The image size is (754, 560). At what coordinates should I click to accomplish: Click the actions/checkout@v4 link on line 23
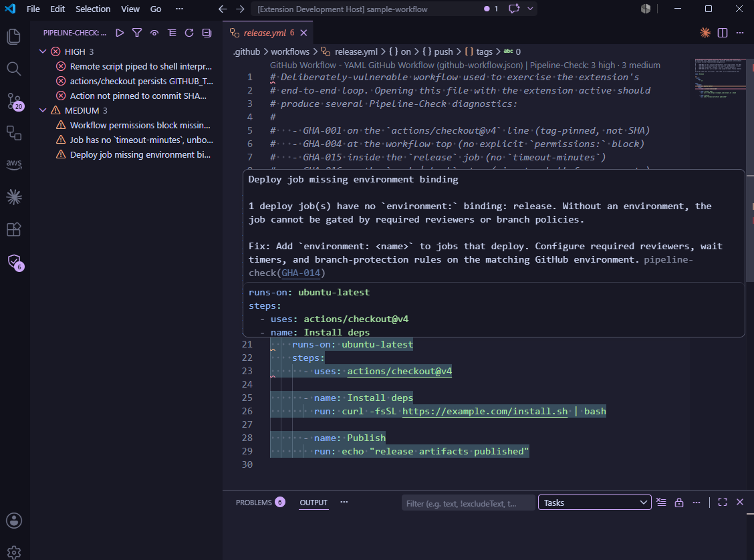pyautogui.click(x=399, y=371)
